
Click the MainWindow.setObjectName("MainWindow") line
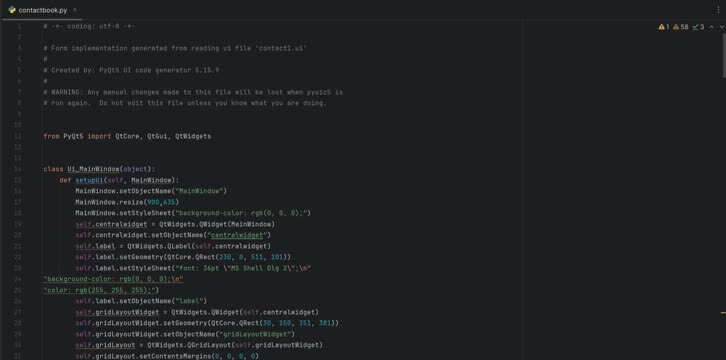(151, 191)
